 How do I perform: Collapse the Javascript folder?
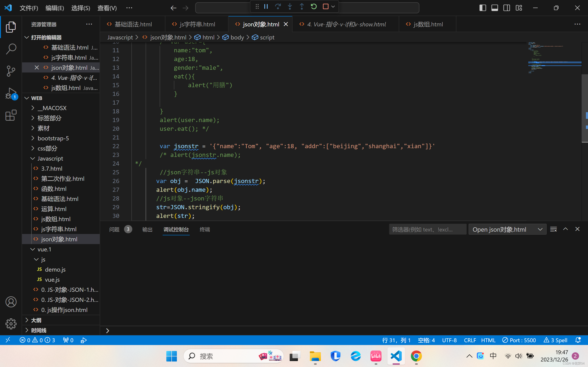tap(50, 158)
